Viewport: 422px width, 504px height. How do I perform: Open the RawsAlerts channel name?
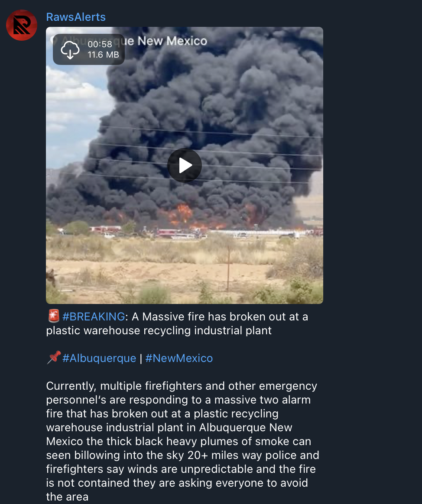[x=76, y=17]
